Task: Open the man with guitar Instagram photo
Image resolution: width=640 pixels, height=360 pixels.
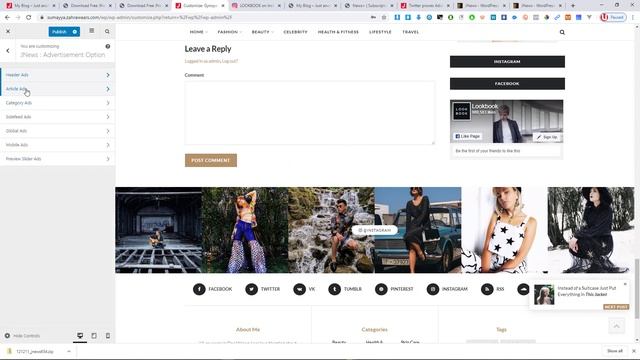Action: coord(158,230)
